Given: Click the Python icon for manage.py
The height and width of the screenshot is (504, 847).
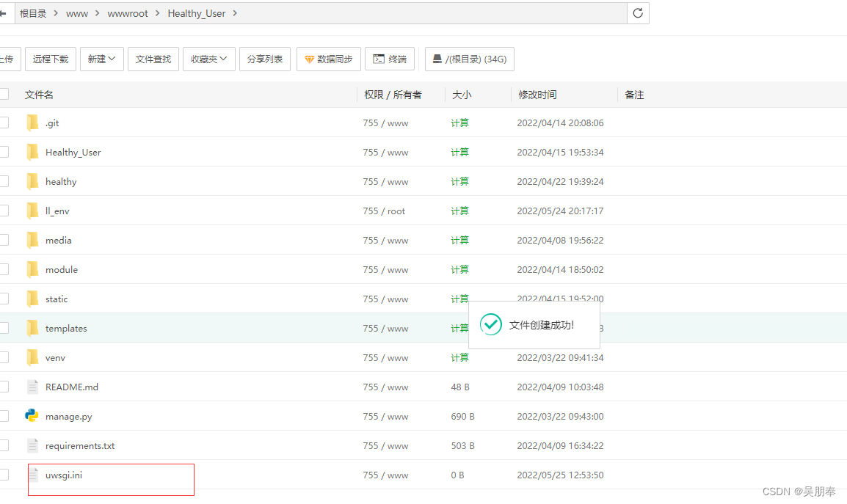Looking at the screenshot, I should point(32,415).
